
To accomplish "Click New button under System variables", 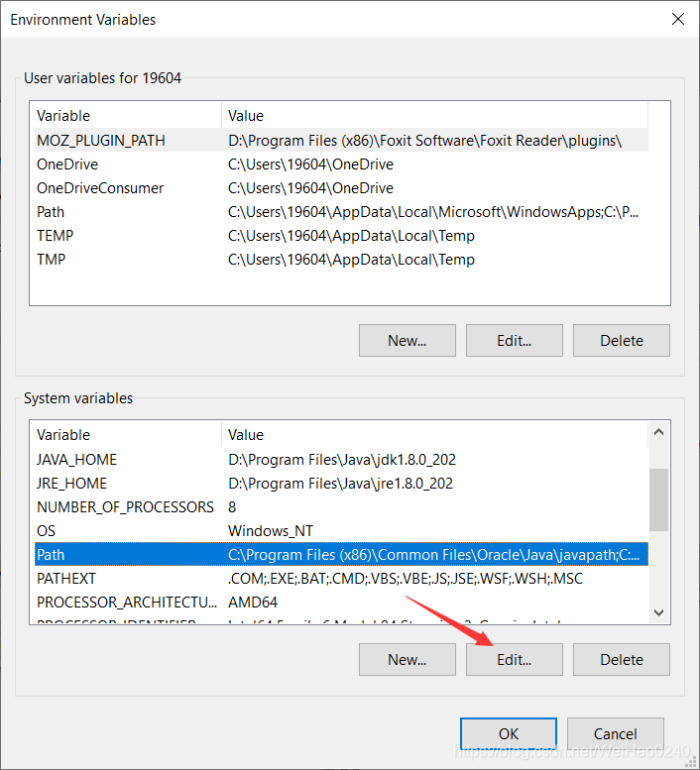I will (x=407, y=659).
